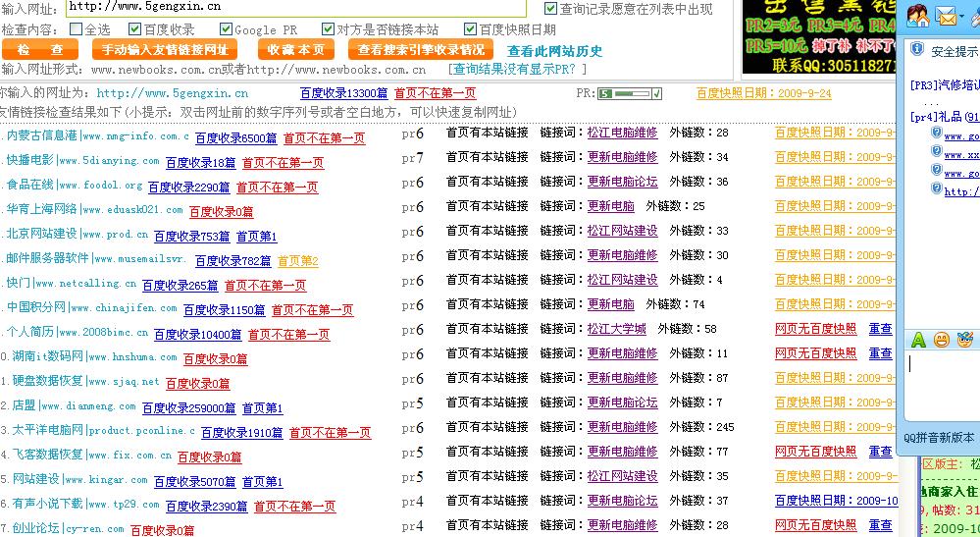The image size is (980, 537).
Task: Click the URL input field
Action: [x=296, y=8]
